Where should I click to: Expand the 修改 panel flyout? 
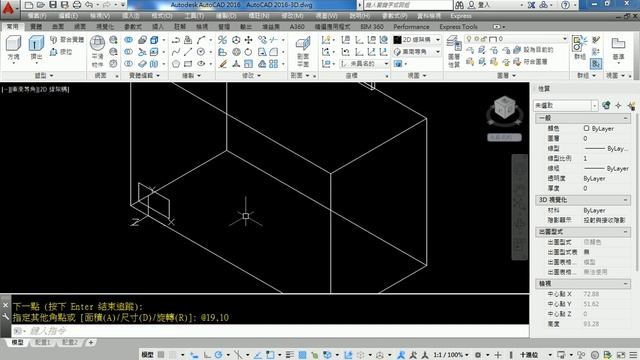click(x=252, y=76)
